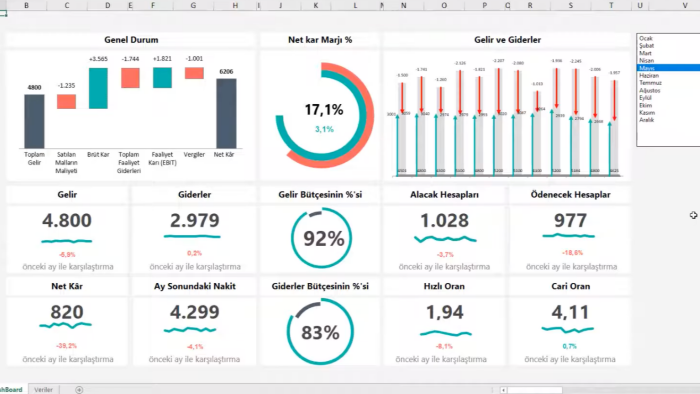Click the 17,1% value in the donut chart
700x394 pixels.
pyautogui.click(x=324, y=109)
